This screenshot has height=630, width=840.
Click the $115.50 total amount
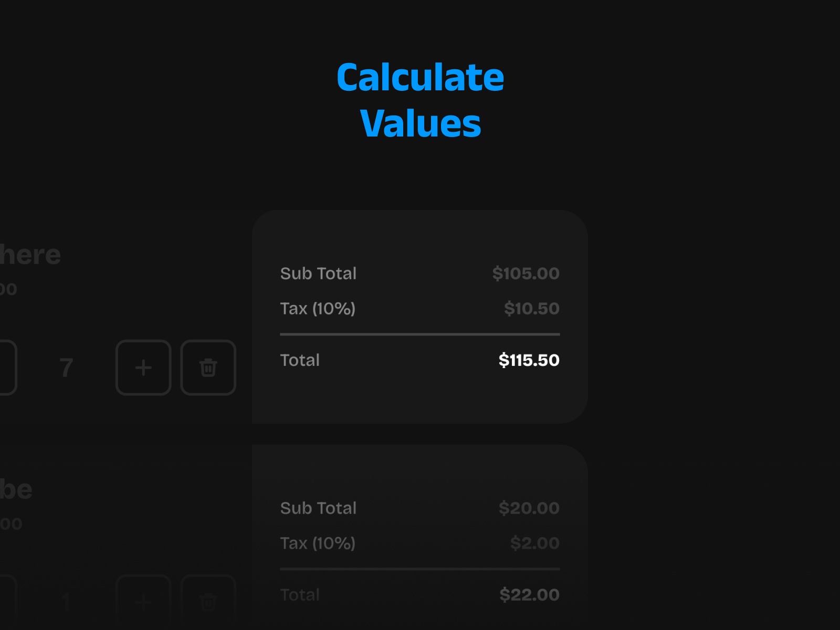click(529, 360)
